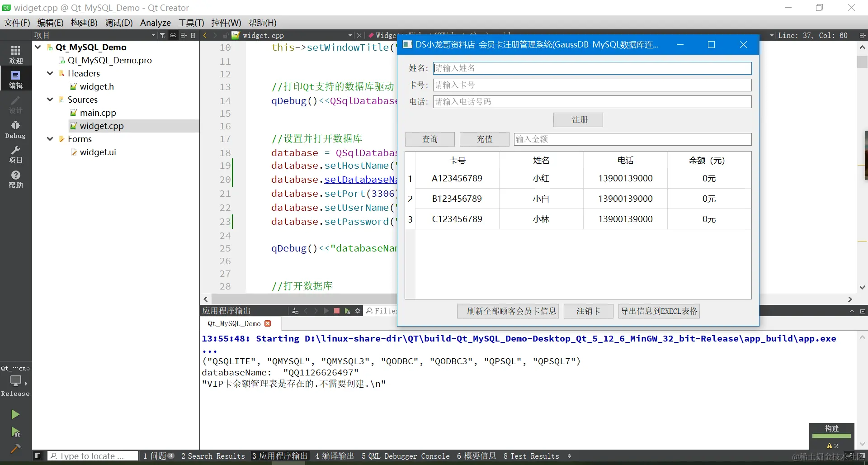868x465 pixels.
Task: Close the Qt_MySQL_Demo output tab
Action: [268, 323]
